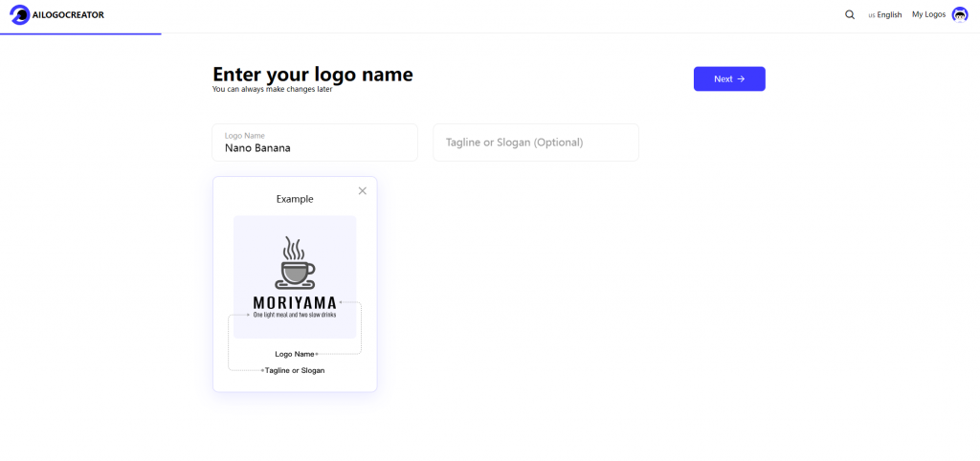Click the steaming coffee cup icon
Image resolution: width=980 pixels, height=461 pixels.
pyautogui.click(x=295, y=264)
